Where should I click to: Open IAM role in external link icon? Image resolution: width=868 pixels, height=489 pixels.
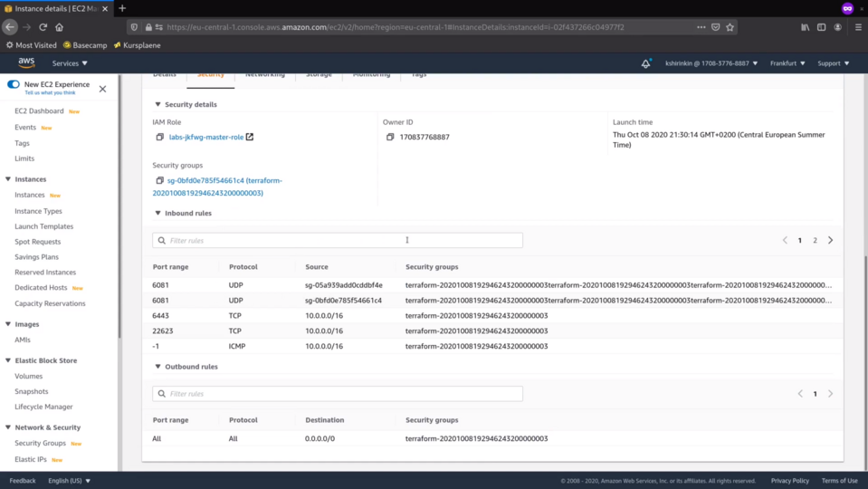click(x=250, y=137)
